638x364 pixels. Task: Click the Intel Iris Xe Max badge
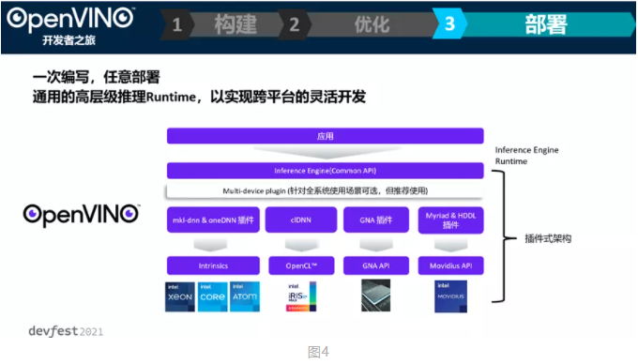coord(301,296)
